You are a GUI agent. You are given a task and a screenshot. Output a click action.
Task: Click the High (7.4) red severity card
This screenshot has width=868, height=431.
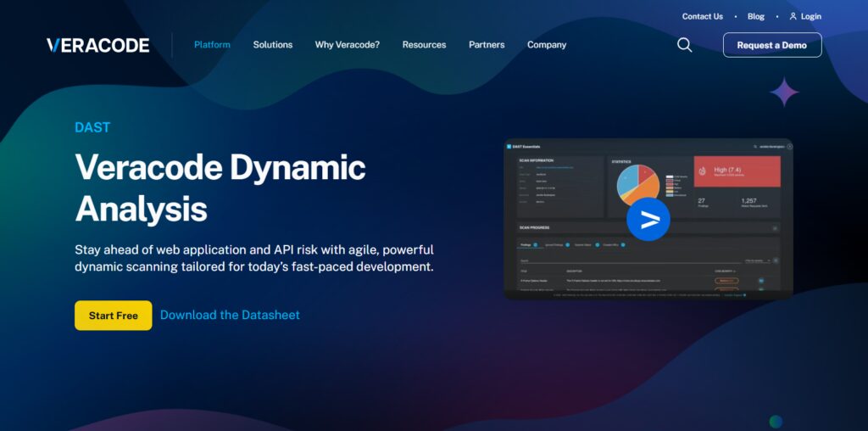(x=737, y=171)
